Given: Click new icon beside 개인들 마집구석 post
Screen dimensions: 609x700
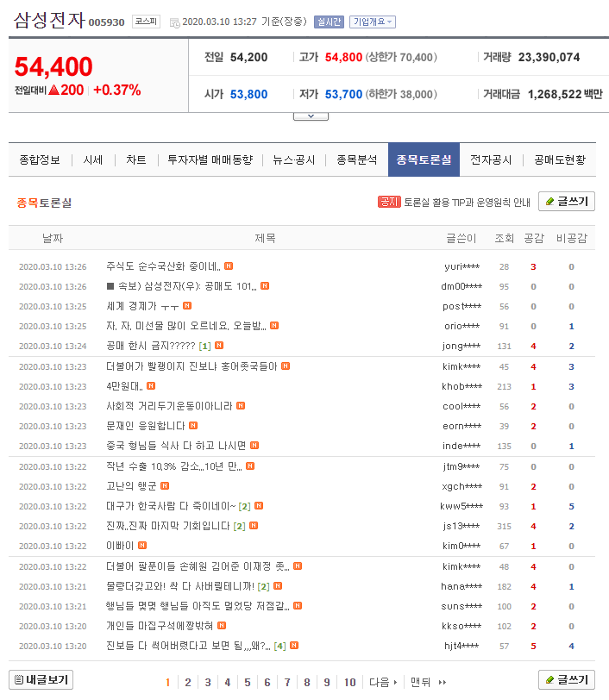Looking at the screenshot, I should pos(222,626).
